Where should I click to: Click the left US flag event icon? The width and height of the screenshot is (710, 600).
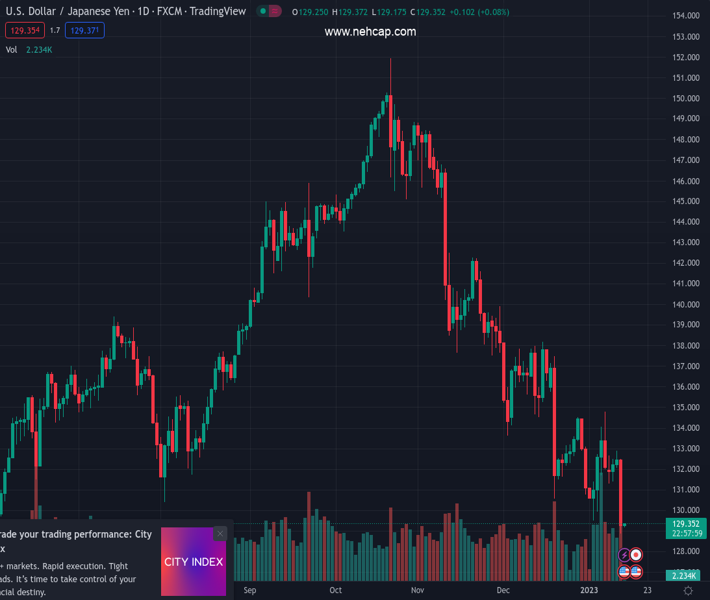625,572
